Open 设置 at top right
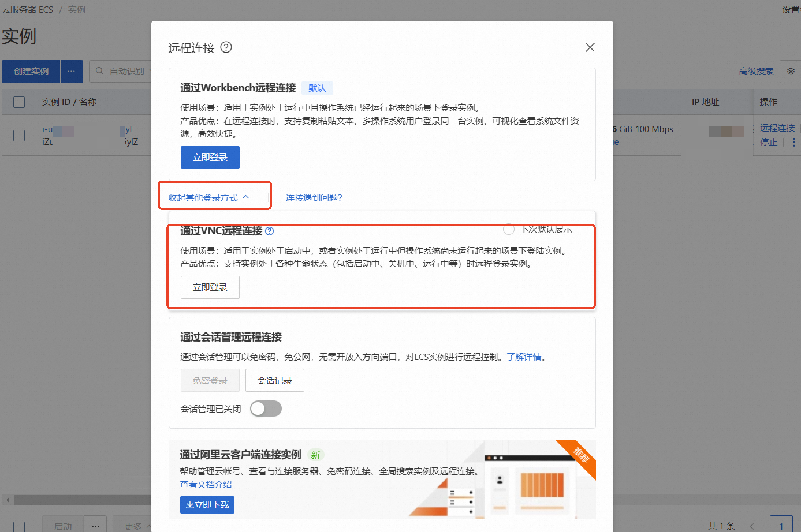 [791, 10]
